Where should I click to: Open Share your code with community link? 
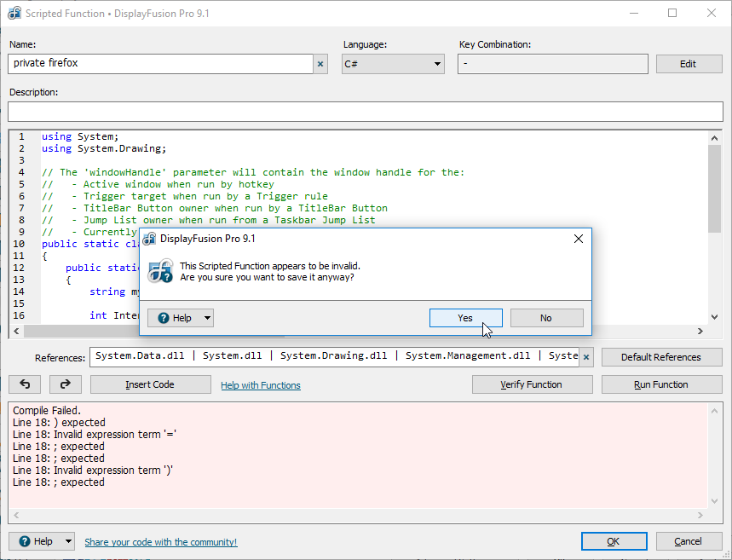click(x=161, y=542)
